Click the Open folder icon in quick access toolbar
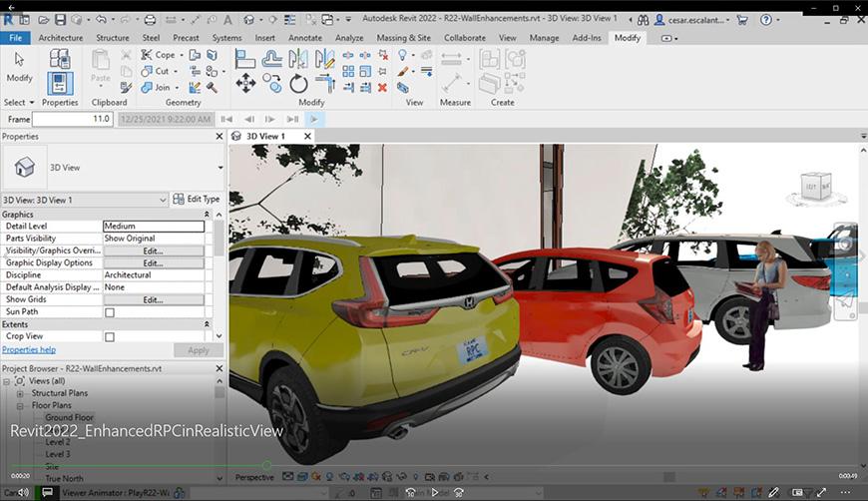Image resolution: width=868 pixels, height=501 pixels. click(x=44, y=20)
